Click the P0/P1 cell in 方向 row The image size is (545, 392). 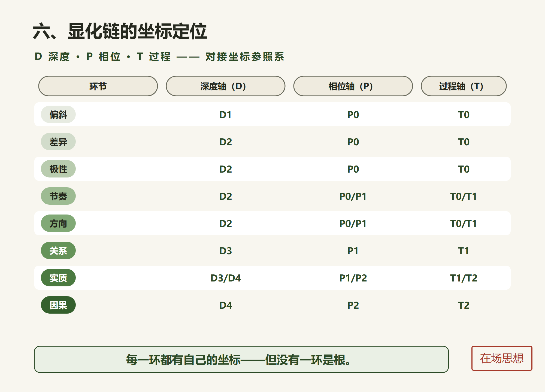353,223
